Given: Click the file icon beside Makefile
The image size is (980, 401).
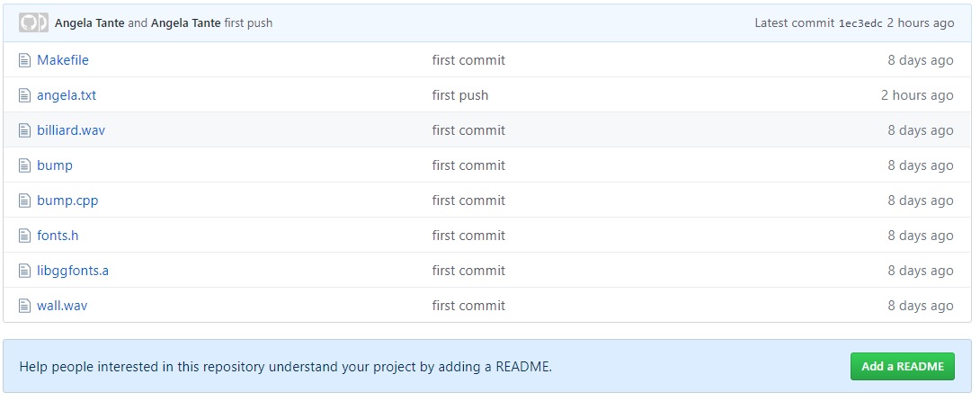Looking at the screenshot, I should pyautogui.click(x=24, y=60).
